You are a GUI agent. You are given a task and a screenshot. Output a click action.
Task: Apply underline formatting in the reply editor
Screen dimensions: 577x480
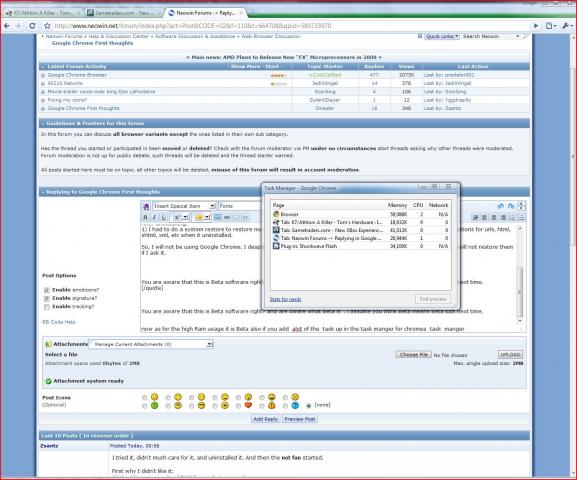163,217
